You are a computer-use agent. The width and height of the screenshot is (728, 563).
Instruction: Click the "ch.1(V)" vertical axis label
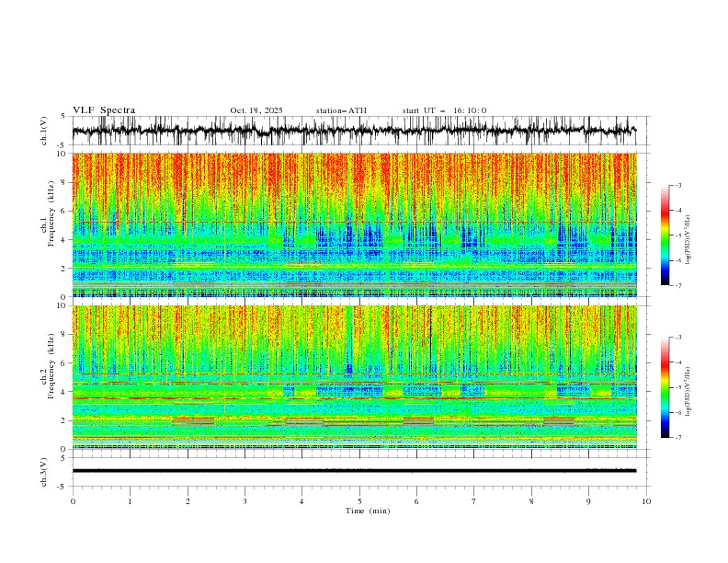click(x=44, y=131)
